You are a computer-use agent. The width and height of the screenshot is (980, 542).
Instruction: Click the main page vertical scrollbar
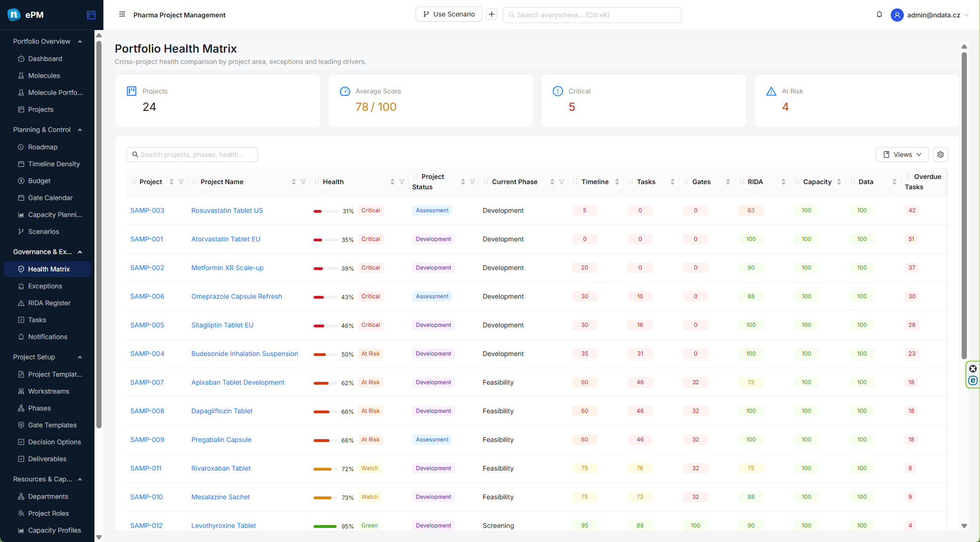pyautogui.click(x=964, y=206)
